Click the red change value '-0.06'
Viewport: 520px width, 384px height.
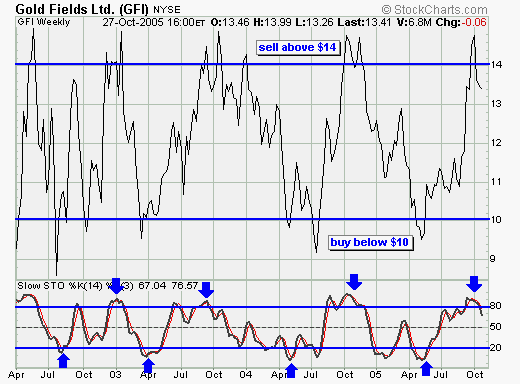pyautogui.click(x=474, y=22)
